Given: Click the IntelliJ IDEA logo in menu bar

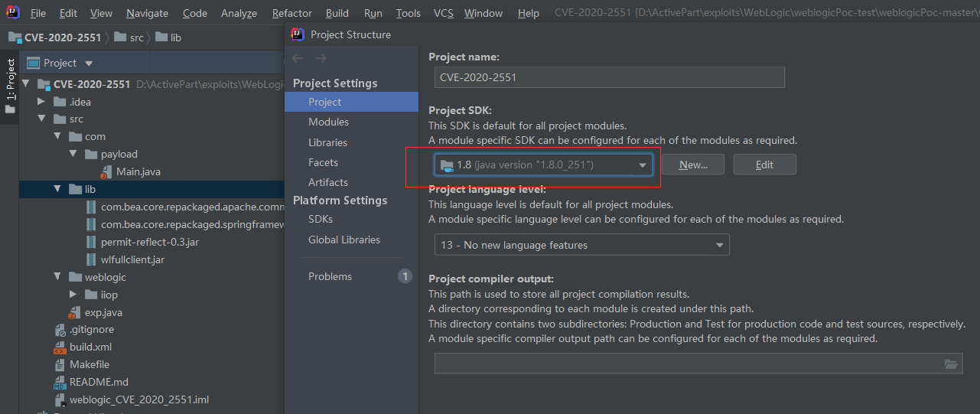Looking at the screenshot, I should click(x=12, y=12).
